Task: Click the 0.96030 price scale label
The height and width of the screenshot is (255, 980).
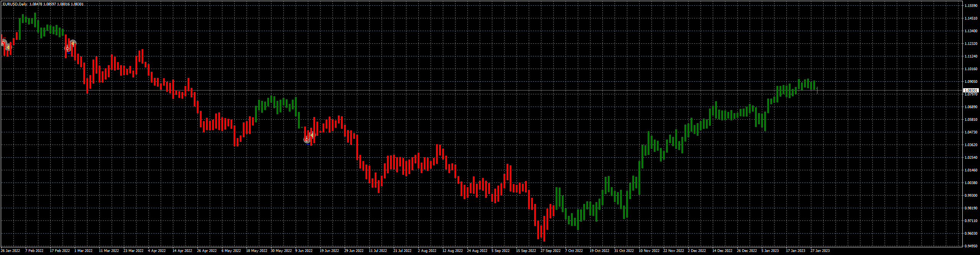Action: [x=971, y=234]
